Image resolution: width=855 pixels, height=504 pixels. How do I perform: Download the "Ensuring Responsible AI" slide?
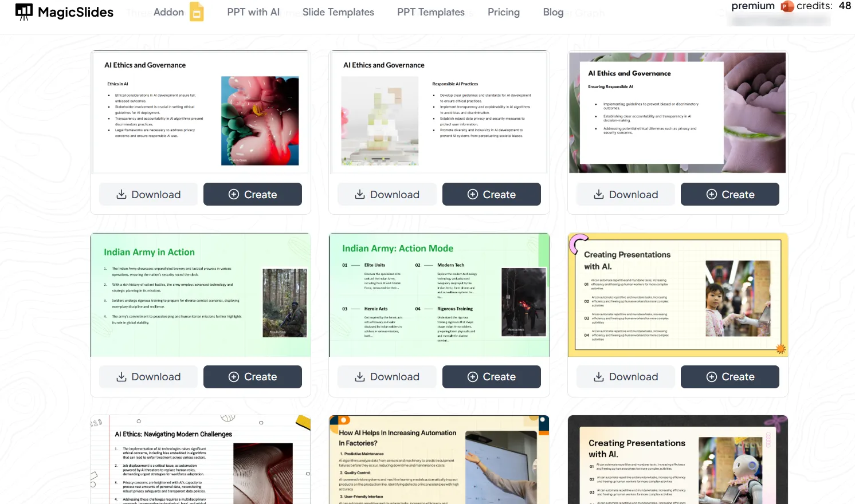click(626, 194)
